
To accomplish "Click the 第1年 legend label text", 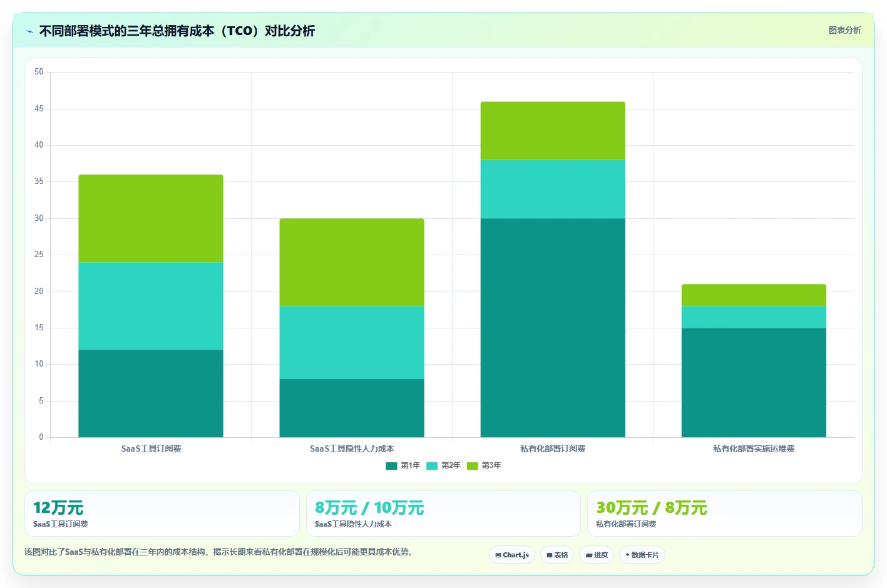I will (410, 465).
